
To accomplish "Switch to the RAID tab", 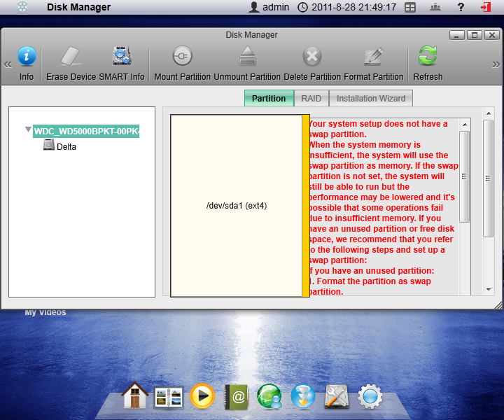I will (311, 99).
